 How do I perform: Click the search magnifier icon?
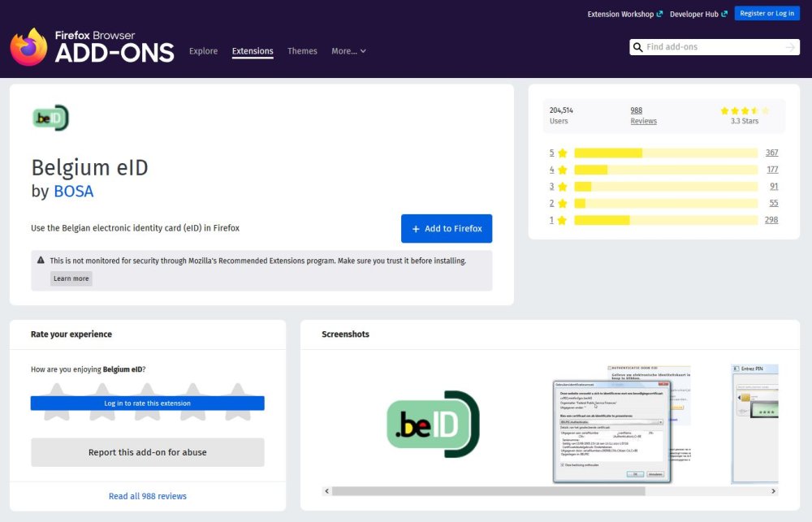(x=638, y=47)
